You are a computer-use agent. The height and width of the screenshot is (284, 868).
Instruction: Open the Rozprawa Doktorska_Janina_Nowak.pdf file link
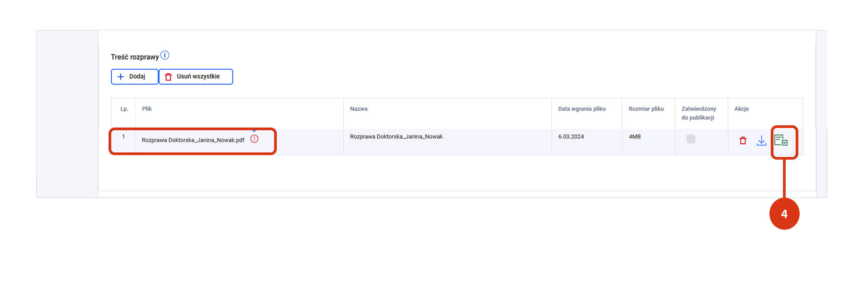(x=193, y=140)
